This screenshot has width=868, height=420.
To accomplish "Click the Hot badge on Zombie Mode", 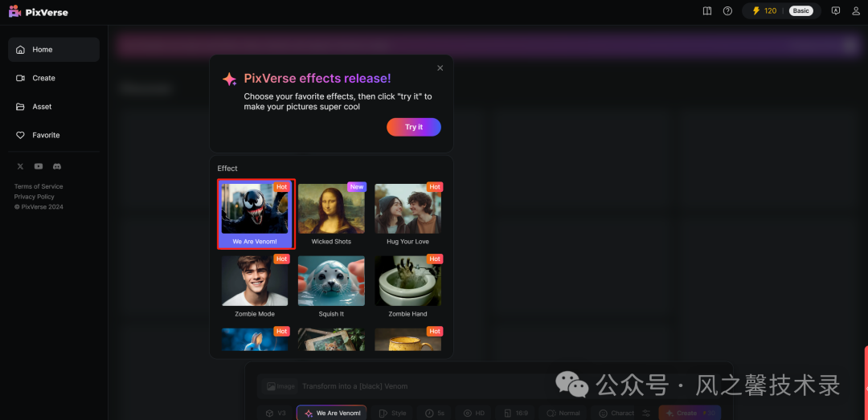I will tap(282, 259).
